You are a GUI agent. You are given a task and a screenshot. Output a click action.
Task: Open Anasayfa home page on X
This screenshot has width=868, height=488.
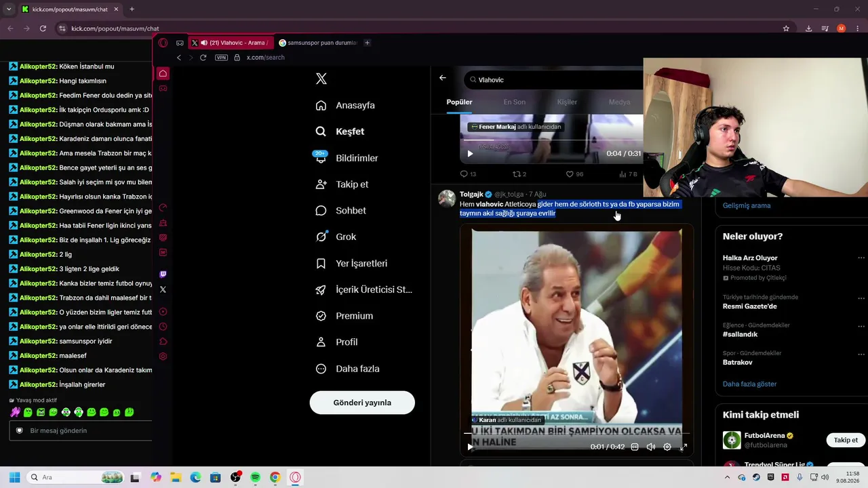click(345, 105)
